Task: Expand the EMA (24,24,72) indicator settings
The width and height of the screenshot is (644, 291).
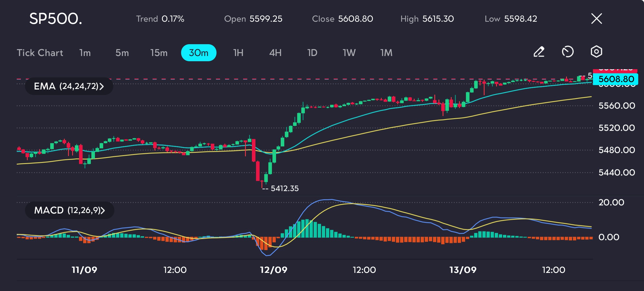Action: (x=69, y=86)
